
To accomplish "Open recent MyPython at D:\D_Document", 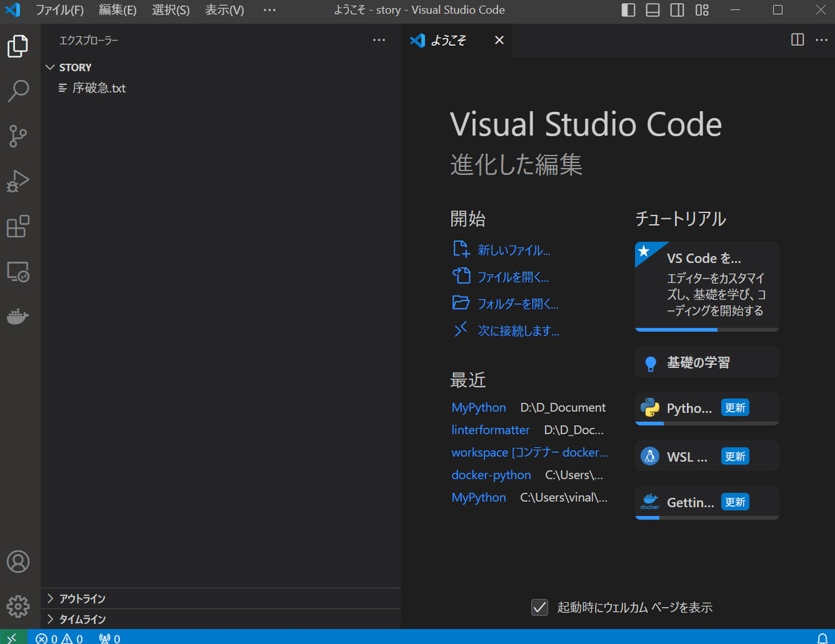I will point(479,408).
